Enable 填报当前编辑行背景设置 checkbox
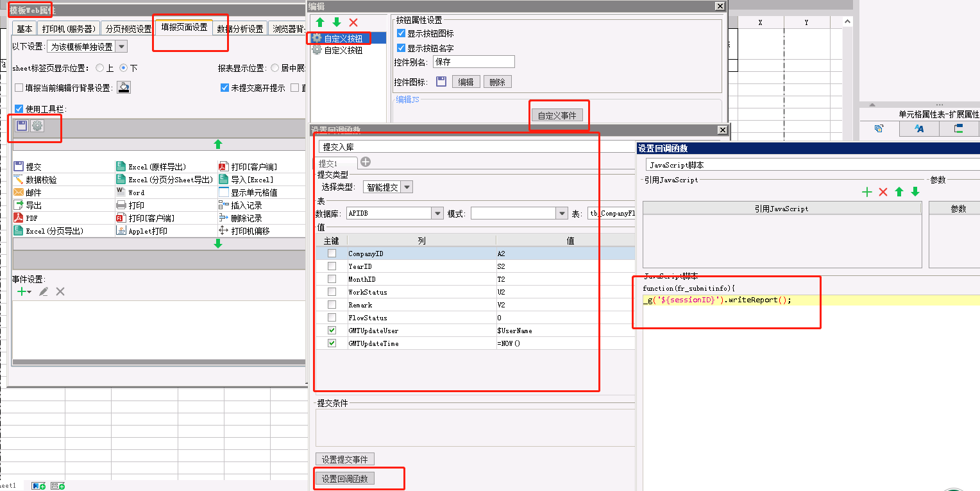This screenshot has width=980, height=491. click(19, 88)
